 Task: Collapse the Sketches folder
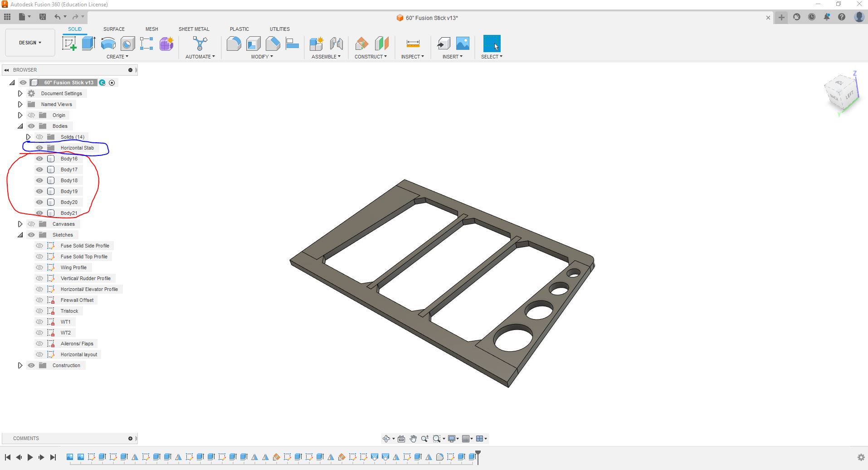click(20, 235)
